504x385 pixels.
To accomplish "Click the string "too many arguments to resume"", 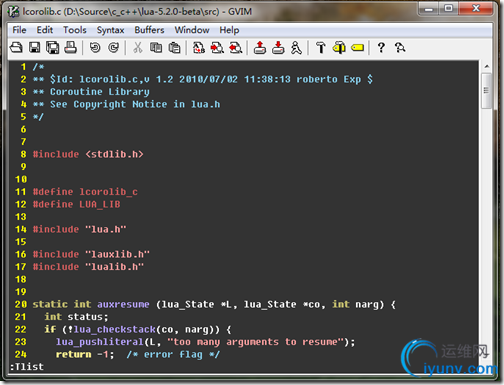I will coord(255,342).
